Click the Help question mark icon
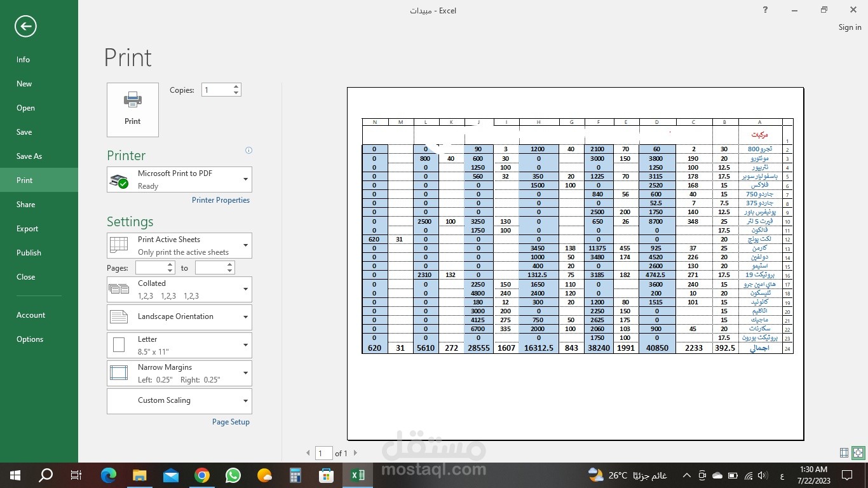The height and width of the screenshot is (488, 868). coord(765,10)
